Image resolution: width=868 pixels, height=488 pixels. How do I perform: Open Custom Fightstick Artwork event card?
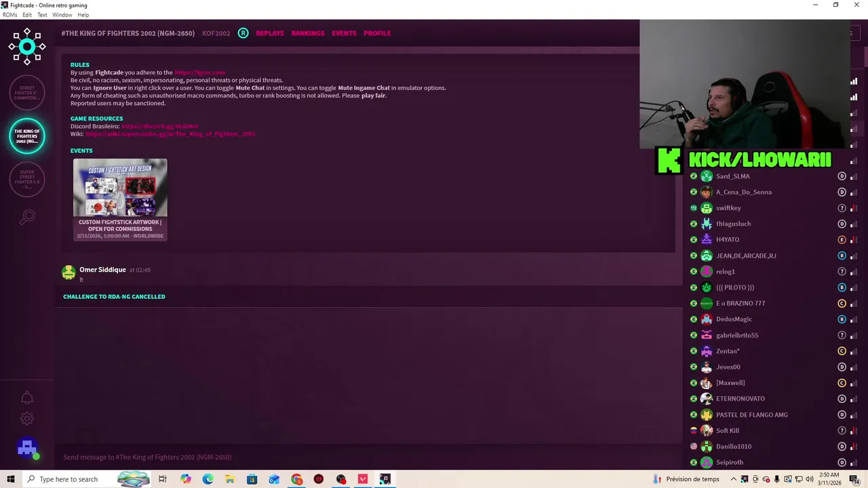tap(120, 200)
